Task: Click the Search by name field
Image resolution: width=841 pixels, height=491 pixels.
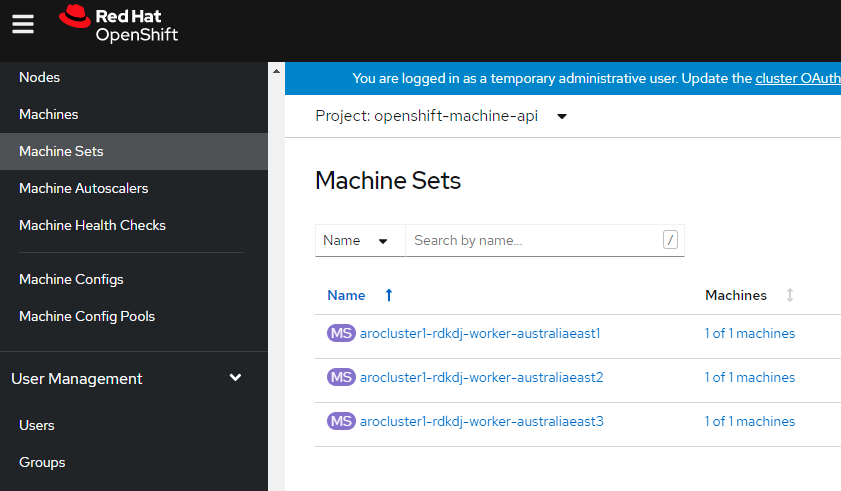Action: point(534,240)
